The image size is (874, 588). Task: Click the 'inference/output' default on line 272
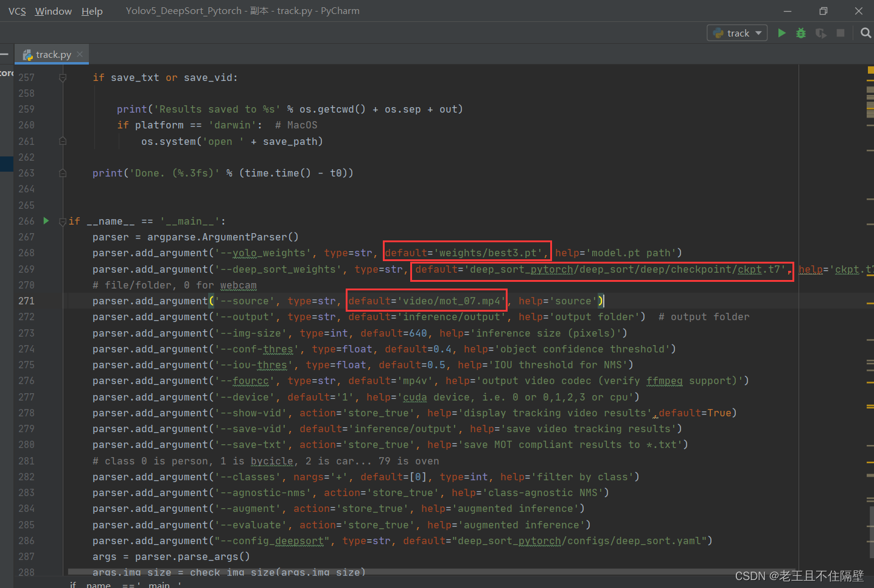tap(452, 317)
